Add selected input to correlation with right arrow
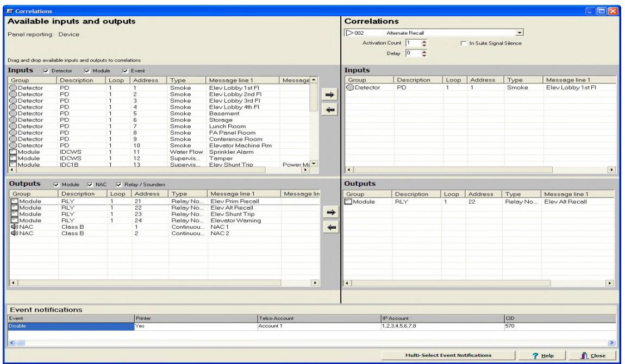This screenshot has height=364, width=625. tap(330, 95)
